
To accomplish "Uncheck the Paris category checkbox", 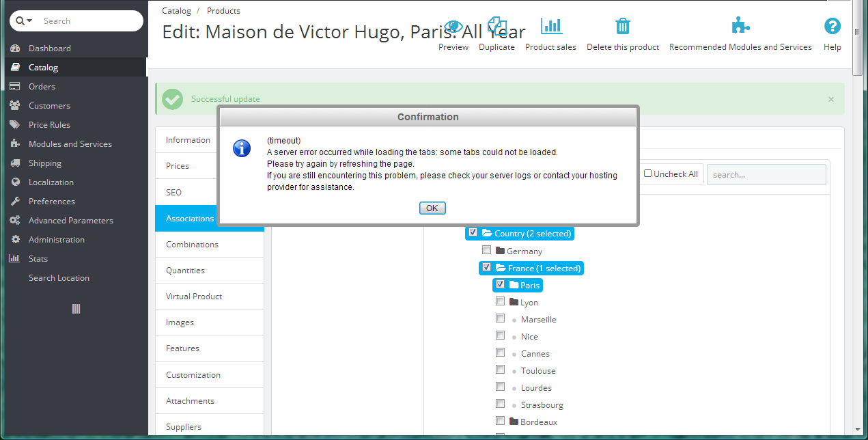I will (500, 284).
